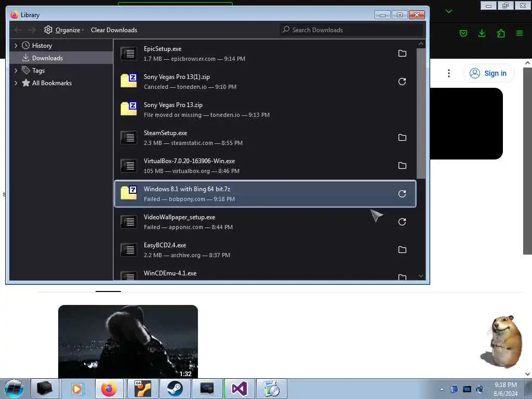Select the EasyBCD2.4.exe entry
The height and width of the screenshot is (399, 532).
[x=265, y=250]
